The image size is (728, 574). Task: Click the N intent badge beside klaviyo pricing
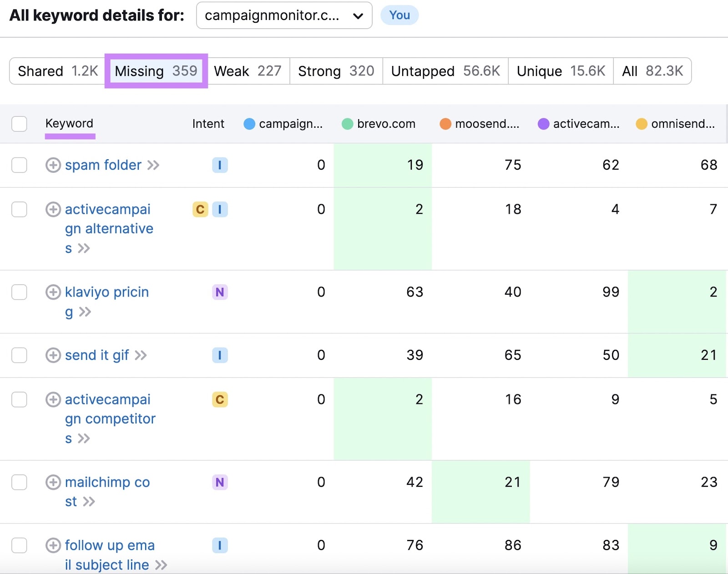point(220,292)
